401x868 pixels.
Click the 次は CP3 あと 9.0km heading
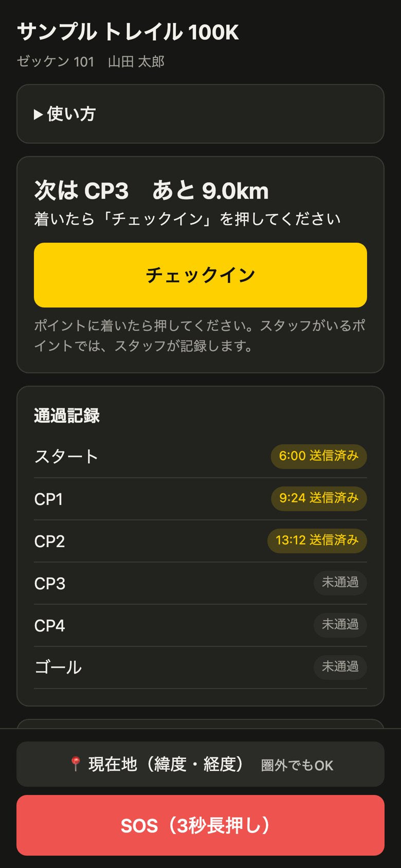[151, 191]
